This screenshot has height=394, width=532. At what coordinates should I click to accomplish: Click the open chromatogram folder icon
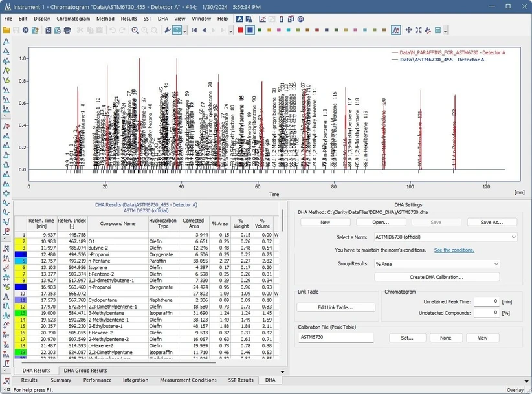tap(7, 30)
